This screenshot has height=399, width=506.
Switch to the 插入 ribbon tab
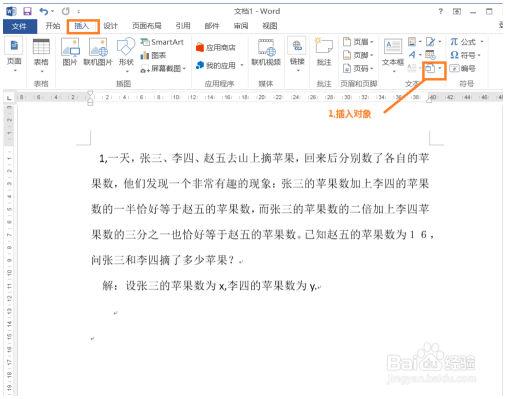click(x=82, y=26)
